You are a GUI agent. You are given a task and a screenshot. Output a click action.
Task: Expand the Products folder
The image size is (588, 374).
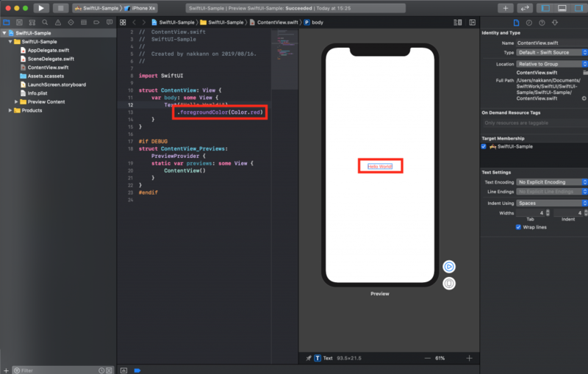[x=10, y=110]
